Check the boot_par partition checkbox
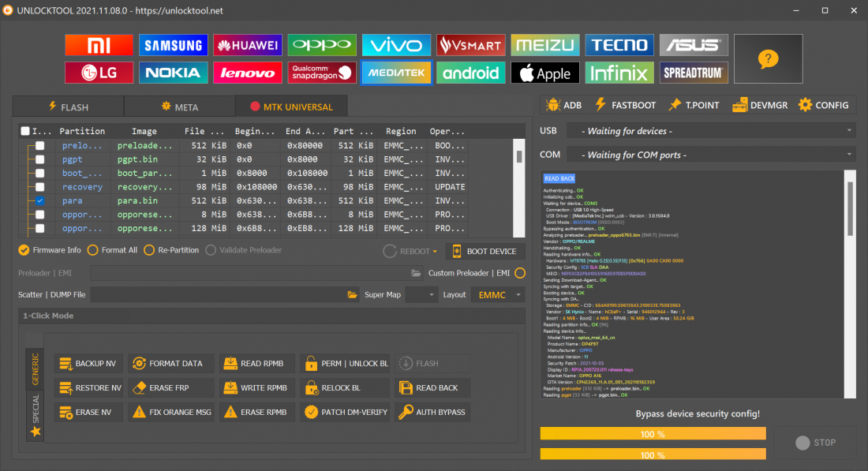The width and height of the screenshot is (868, 471). coord(40,174)
